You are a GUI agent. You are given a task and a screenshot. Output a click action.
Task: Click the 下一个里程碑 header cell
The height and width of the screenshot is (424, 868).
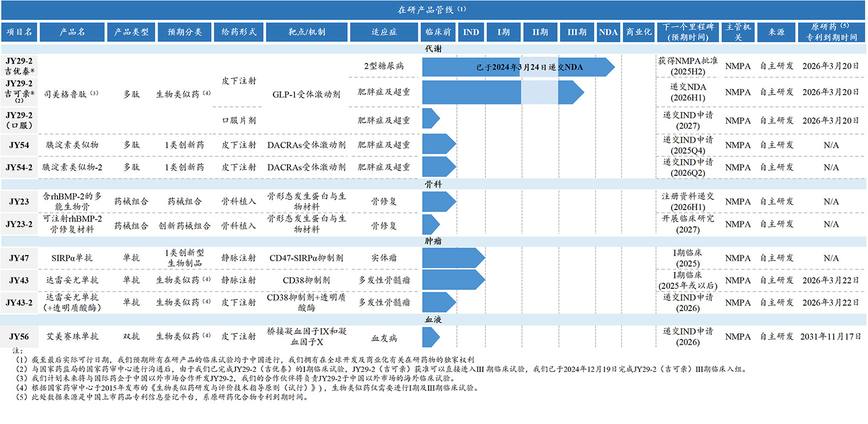[688, 32]
